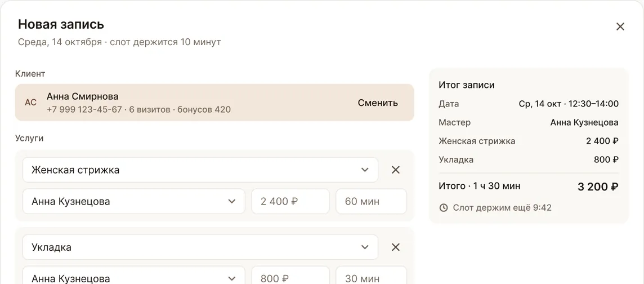Click the АС client avatar
The height and width of the screenshot is (284, 644).
pyautogui.click(x=31, y=103)
